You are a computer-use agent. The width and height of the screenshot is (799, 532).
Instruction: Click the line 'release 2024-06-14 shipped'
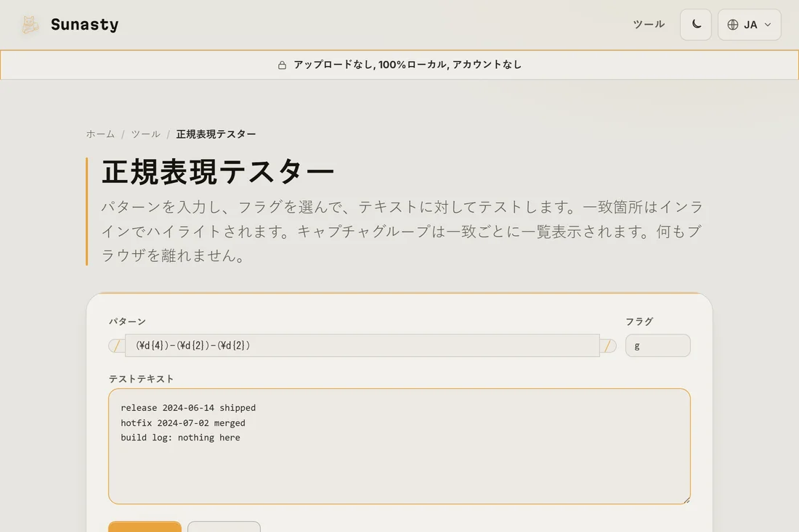pos(188,408)
